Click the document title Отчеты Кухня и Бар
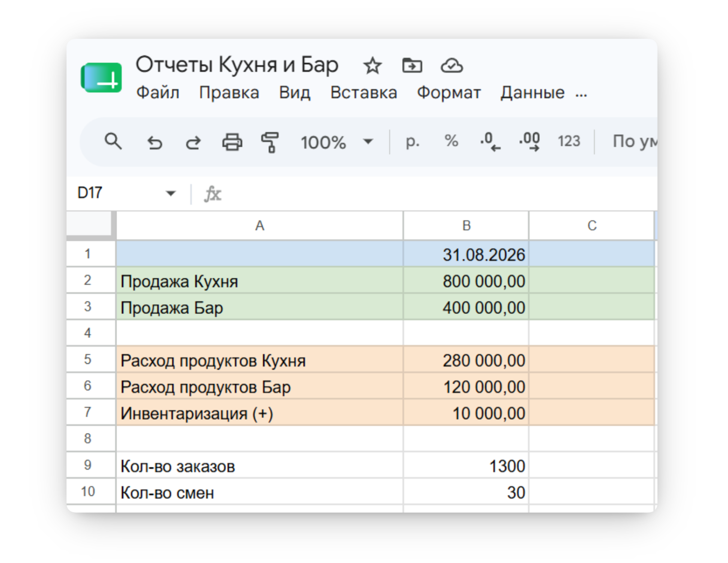 (237, 65)
